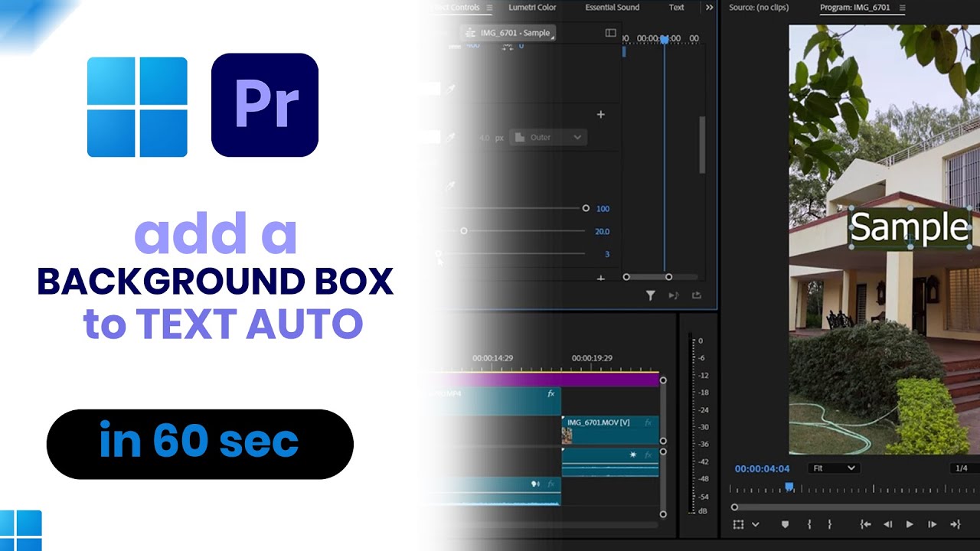Click the Go to Out button
Image resolution: width=980 pixels, height=551 pixels.
click(x=955, y=524)
